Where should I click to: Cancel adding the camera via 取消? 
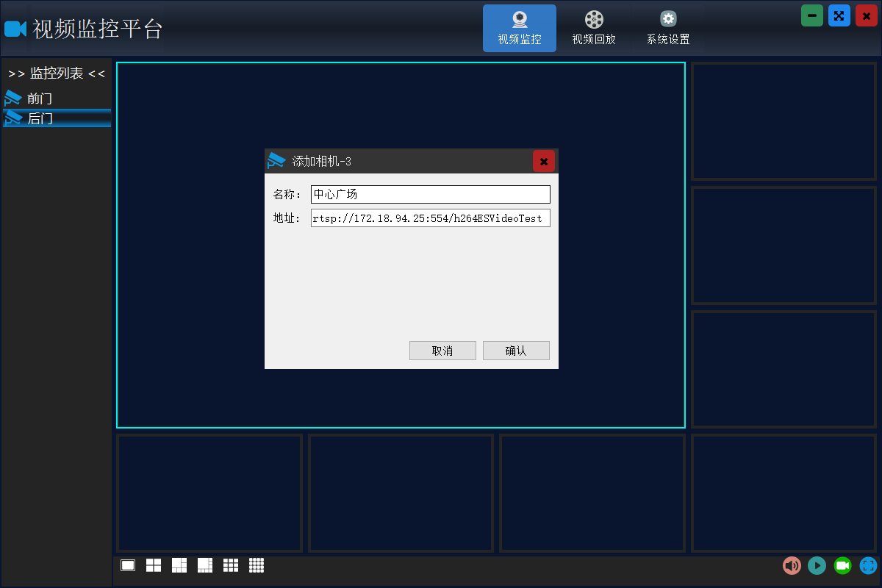(x=442, y=351)
